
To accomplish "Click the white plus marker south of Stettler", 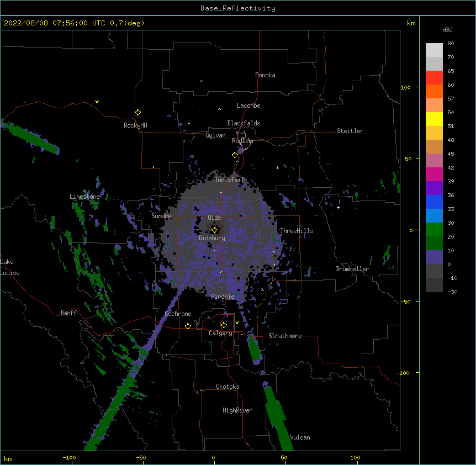I will coord(338,207).
